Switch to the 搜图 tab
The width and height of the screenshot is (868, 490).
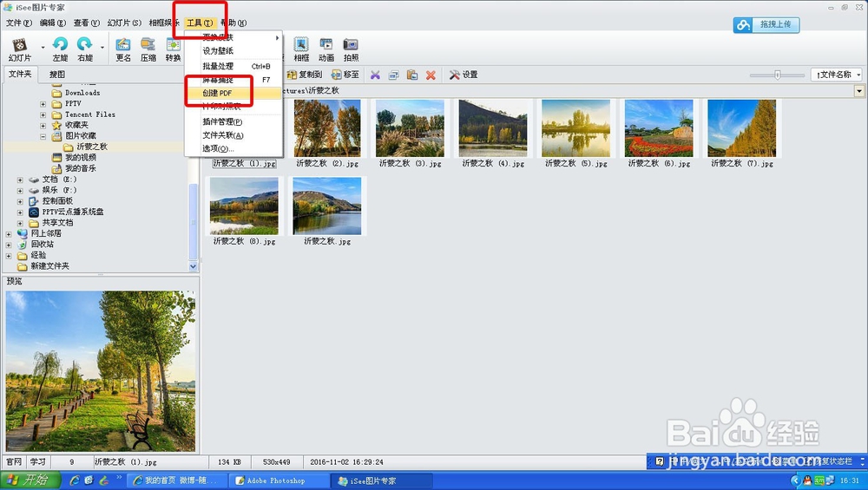tap(57, 74)
